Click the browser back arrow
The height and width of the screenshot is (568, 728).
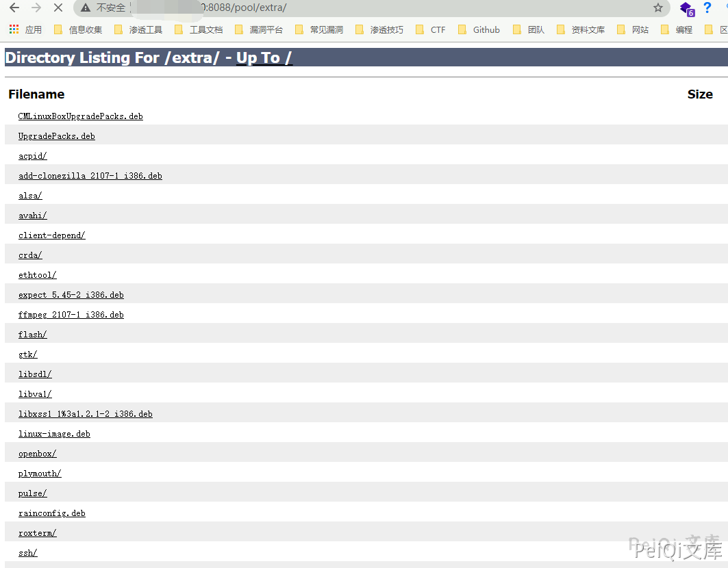(14, 8)
